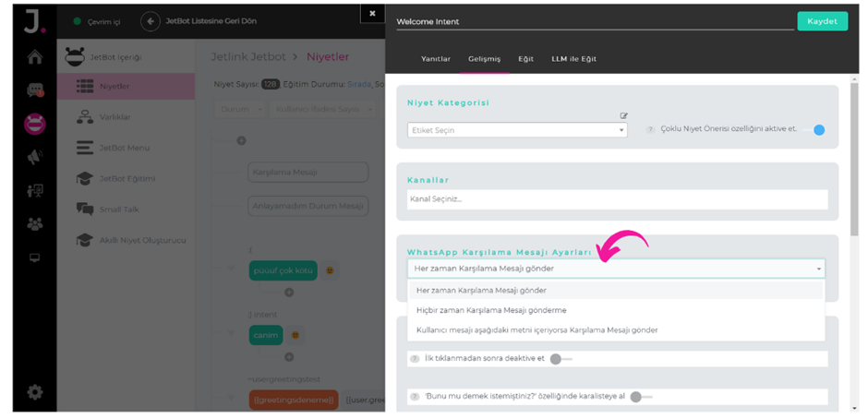Click the Kanal Seçiniz input field
Image resolution: width=868 pixels, height=419 pixels.
point(617,199)
